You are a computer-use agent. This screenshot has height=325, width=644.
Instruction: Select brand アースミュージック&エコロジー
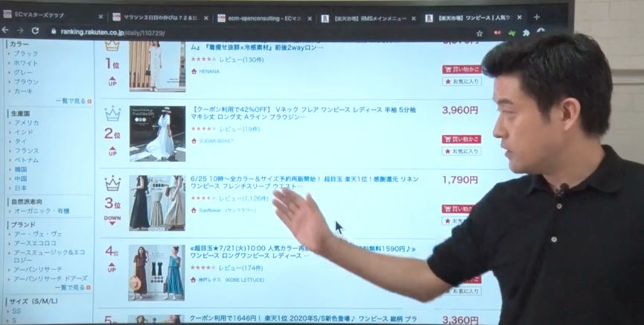50,256
